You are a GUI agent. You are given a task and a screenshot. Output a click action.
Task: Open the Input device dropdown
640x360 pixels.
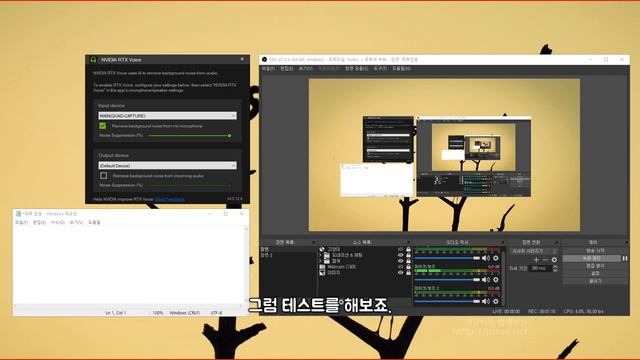167,116
